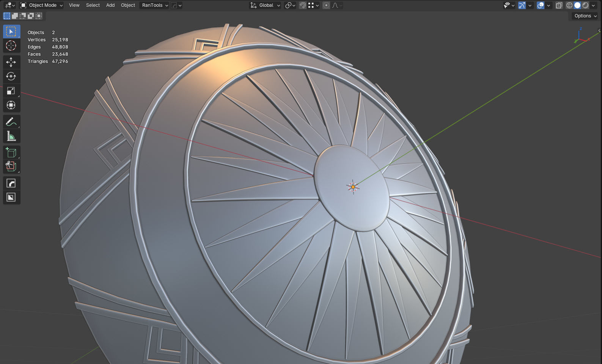The height and width of the screenshot is (364, 602).
Task: Switch to the Scale tool
Action: pos(11,91)
